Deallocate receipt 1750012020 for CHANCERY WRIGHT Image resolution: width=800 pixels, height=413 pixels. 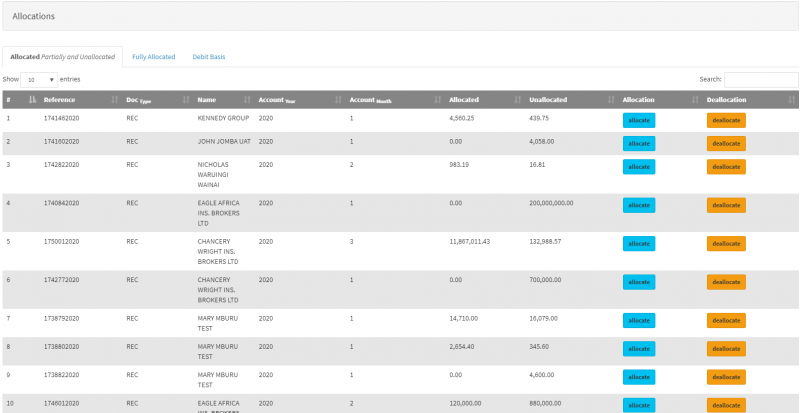pyautogui.click(x=726, y=244)
